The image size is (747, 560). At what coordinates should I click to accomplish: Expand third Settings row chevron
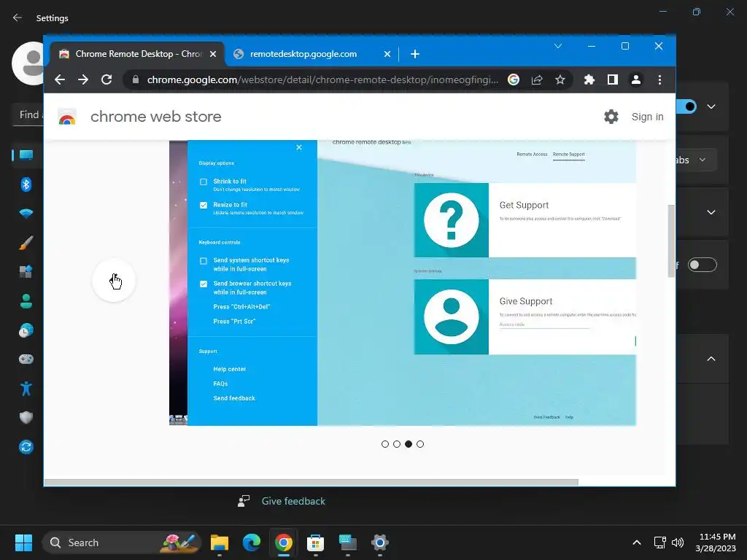pos(711,212)
